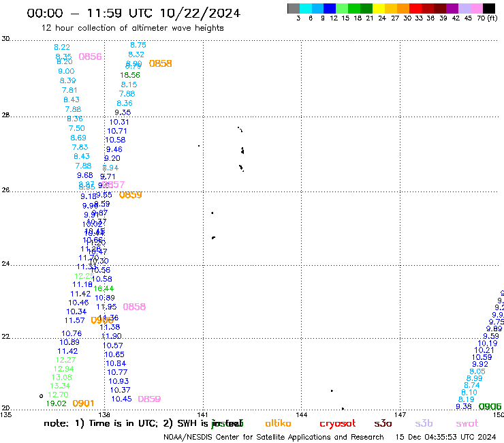Click the '10.31' wave height value
This screenshot has height=443, width=504.
(119, 122)
